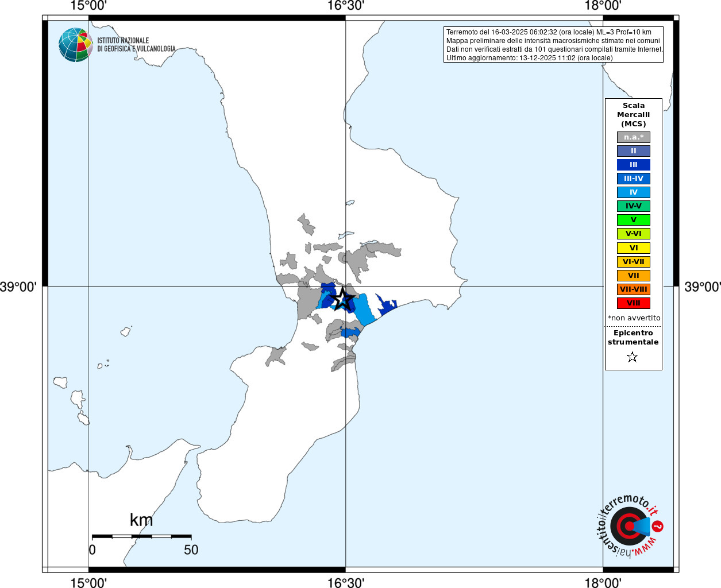Click the 'km' scale bar label
721x588 pixels.
141,520
